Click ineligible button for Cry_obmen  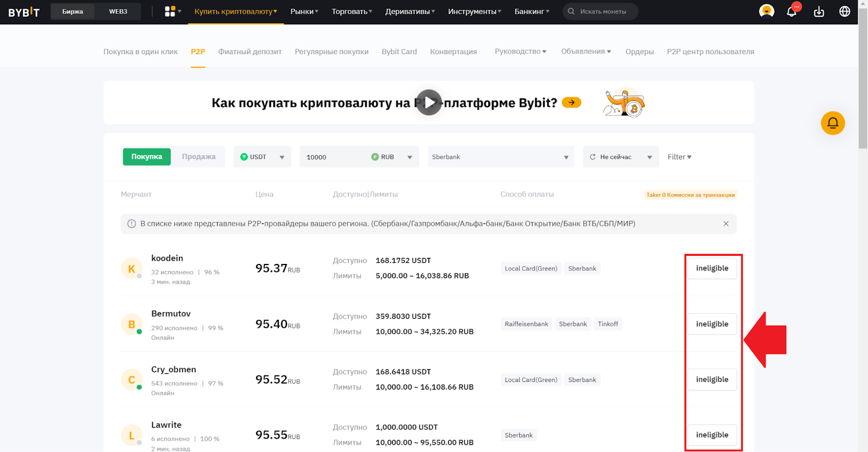pos(712,379)
